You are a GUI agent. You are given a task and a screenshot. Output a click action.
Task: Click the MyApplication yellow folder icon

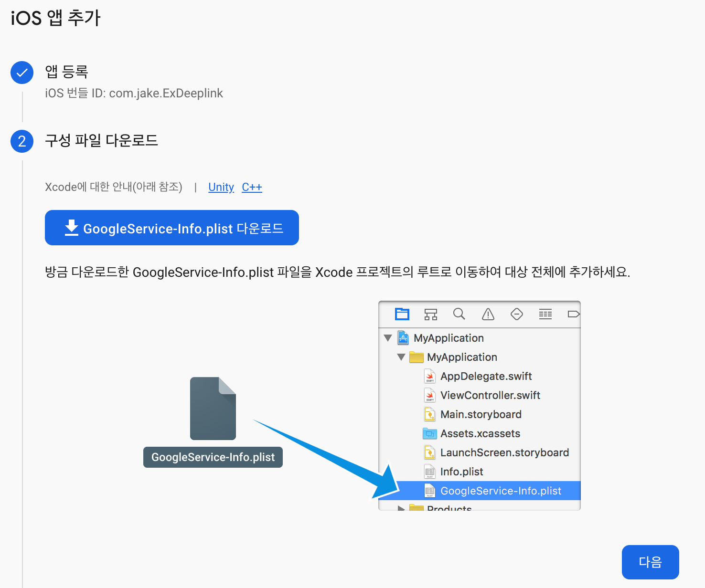click(417, 357)
